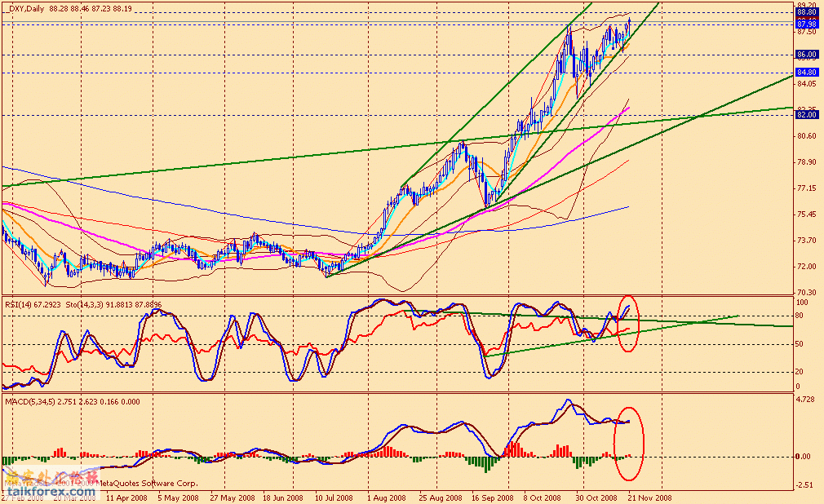Select the 88.80 price level label
Screen dimensions: 824x504
806,12
